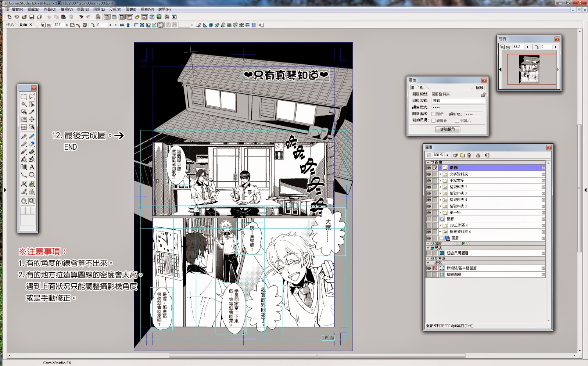
Task: Click the flip horizontal arrows icon
Action: pyautogui.click(x=122, y=25)
